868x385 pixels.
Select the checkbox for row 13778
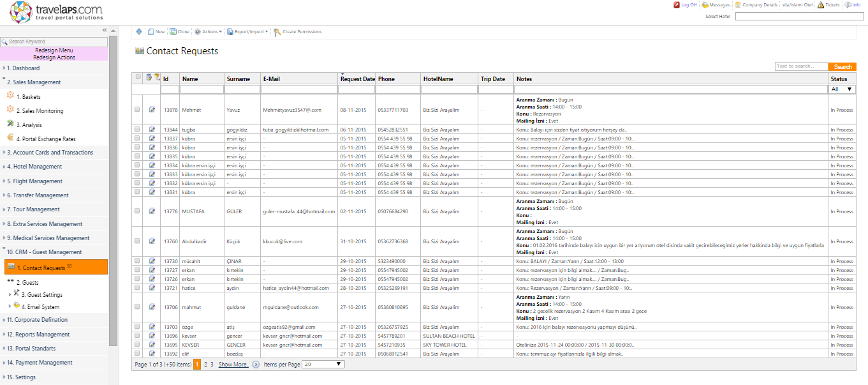(137, 211)
